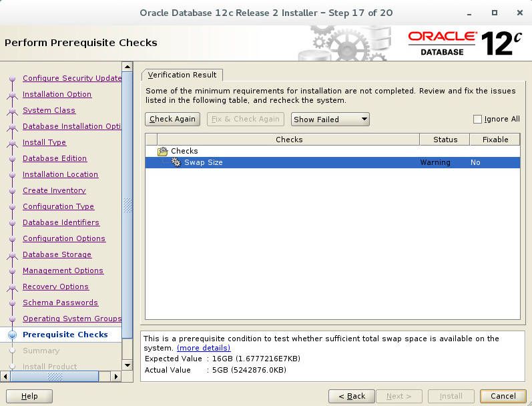Jump to Configuration Type step

(58, 206)
